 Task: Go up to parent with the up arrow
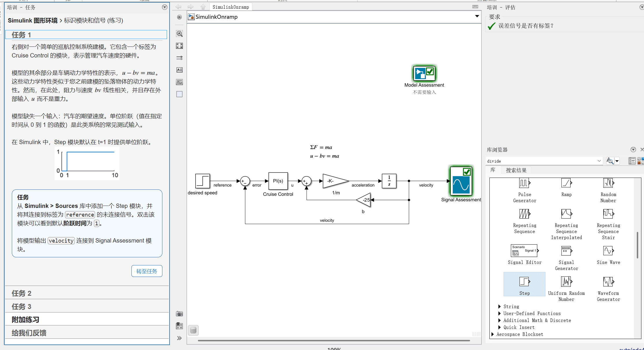[203, 7]
